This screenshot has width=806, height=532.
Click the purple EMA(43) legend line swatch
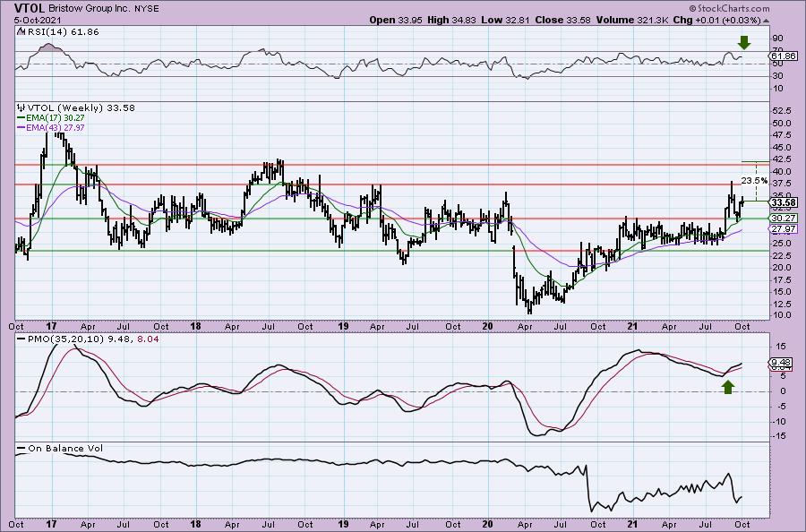coord(21,127)
